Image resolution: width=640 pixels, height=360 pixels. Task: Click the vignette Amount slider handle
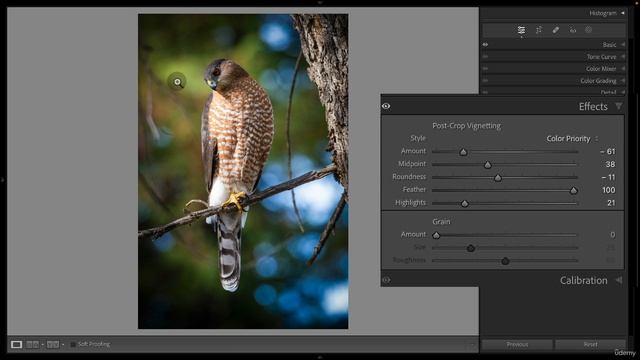point(463,152)
